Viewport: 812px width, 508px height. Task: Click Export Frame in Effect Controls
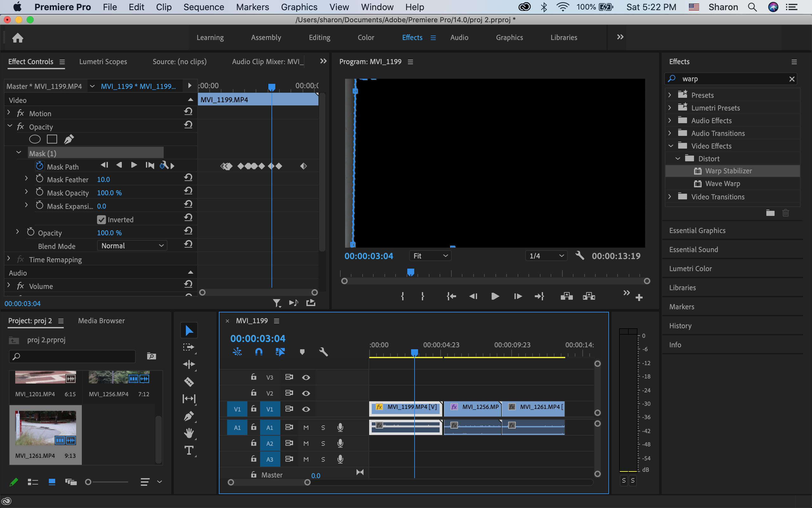point(311,303)
